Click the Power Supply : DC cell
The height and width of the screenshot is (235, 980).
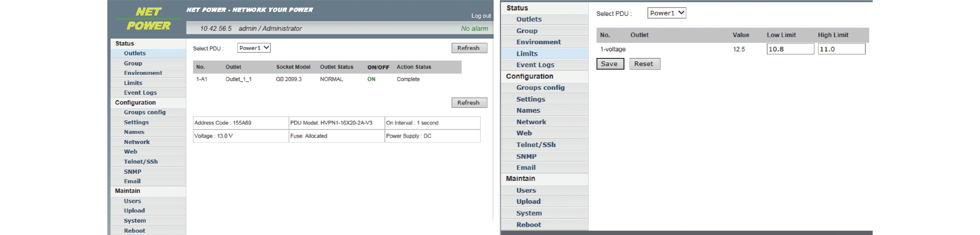coord(432,136)
